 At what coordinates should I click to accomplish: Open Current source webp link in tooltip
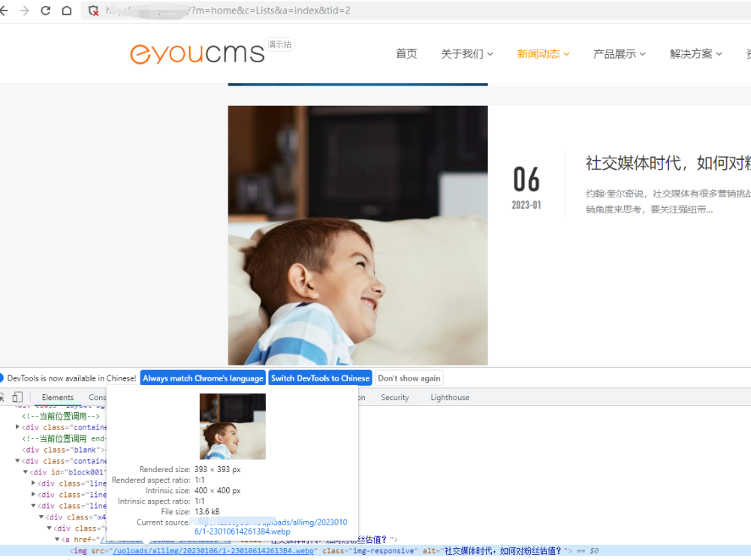(x=270, y=526)
